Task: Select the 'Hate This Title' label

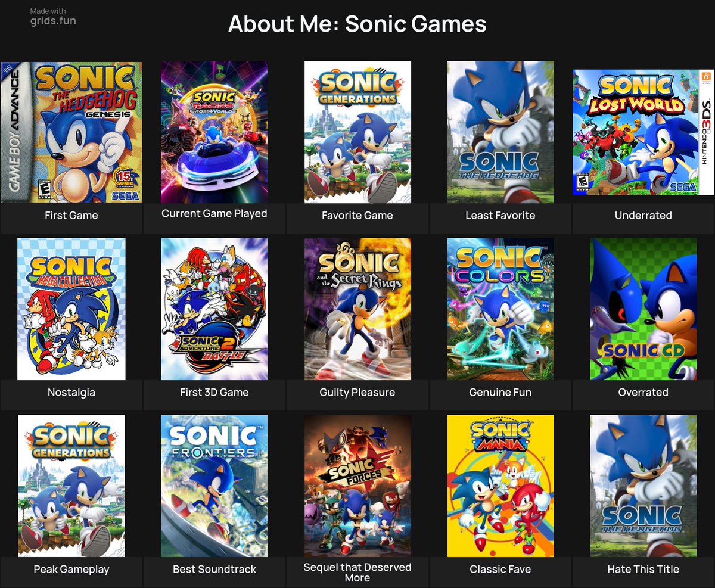Action: point(643,570)
